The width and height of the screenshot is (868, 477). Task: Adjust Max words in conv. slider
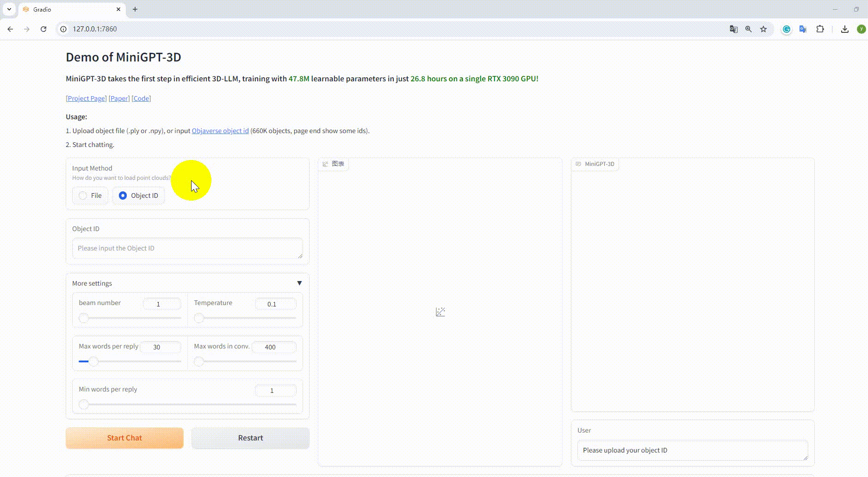coord(245,361)
